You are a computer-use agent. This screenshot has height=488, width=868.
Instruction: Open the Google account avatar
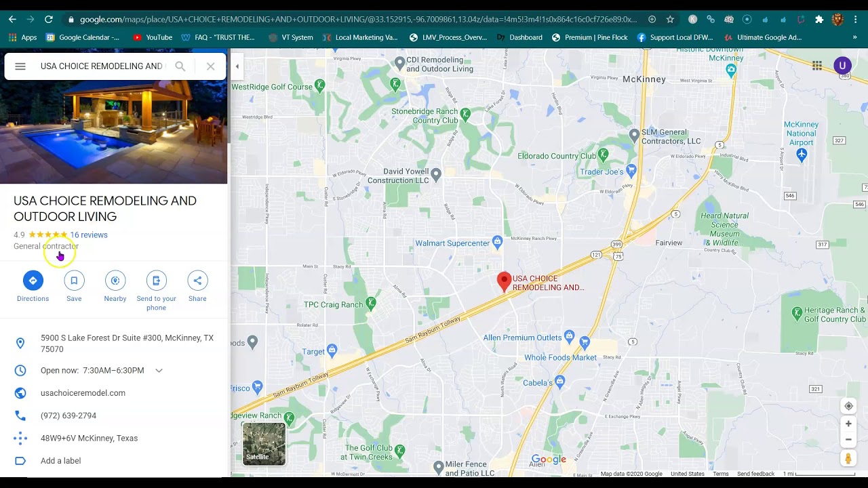pyautogui.click(x=842, y=66)
